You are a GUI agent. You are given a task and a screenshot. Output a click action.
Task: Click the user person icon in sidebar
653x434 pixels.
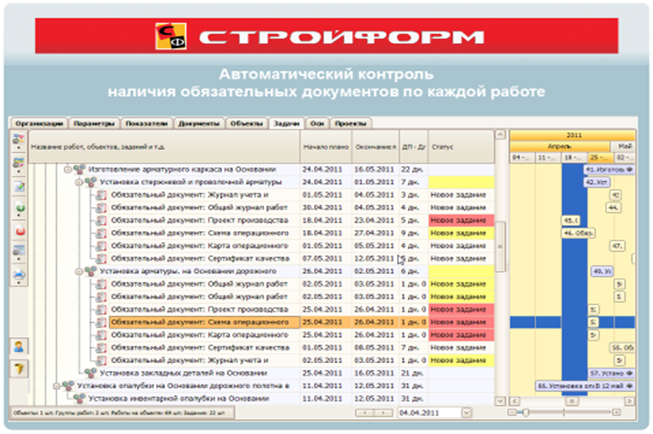(19, 347)
